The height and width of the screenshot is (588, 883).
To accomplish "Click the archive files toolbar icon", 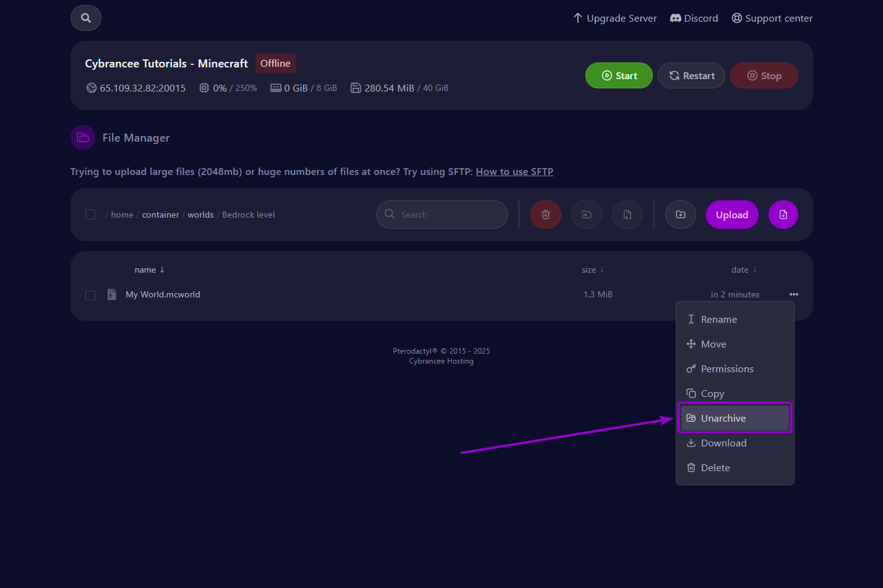I will (x=627, y=215).
